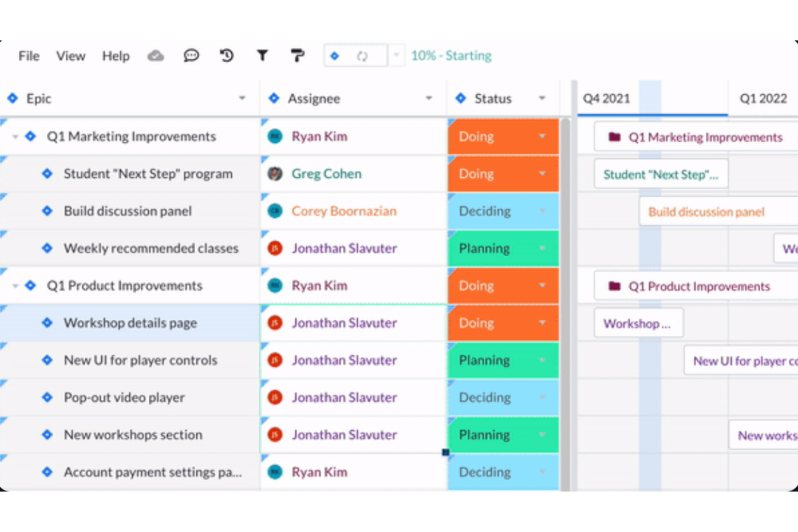Click Deciding status cell for Pop-out video player

[x=503, y=397]
